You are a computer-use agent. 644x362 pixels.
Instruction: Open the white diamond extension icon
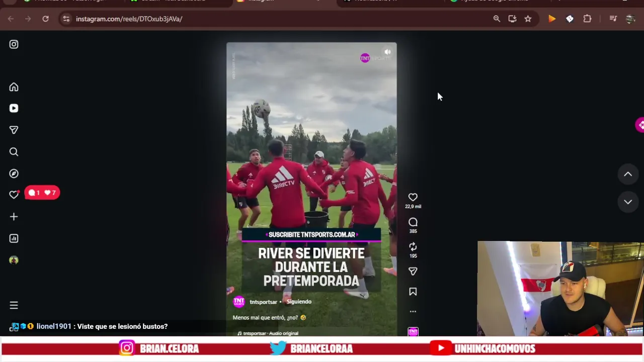(x=570, y=19)
